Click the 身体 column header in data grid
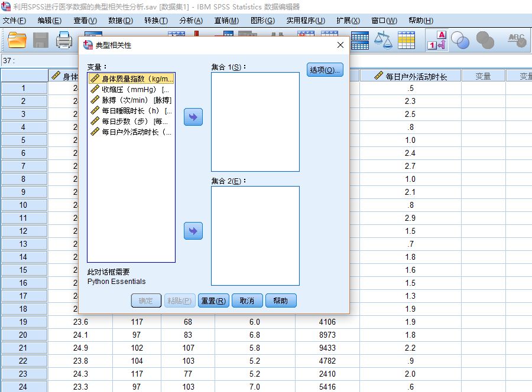 (63, 76)
